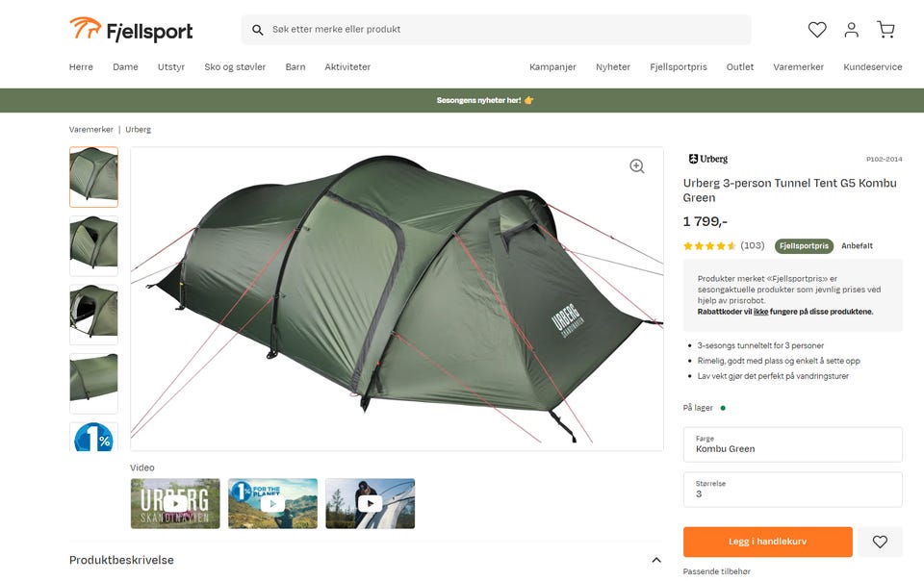Image resolution: width=924 pixels, height=581 pixels.
Task: Open the shopping cart icon
Action: point(885,30)
